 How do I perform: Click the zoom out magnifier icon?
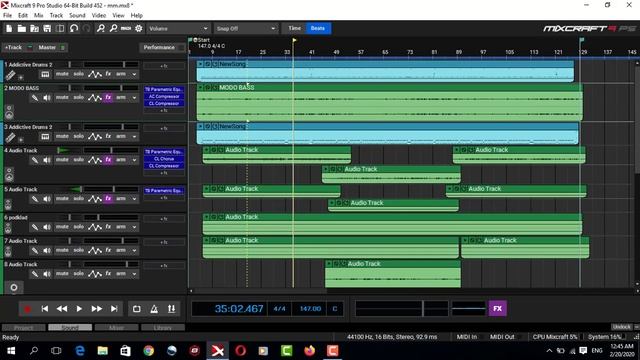click(x=113, y=29)
